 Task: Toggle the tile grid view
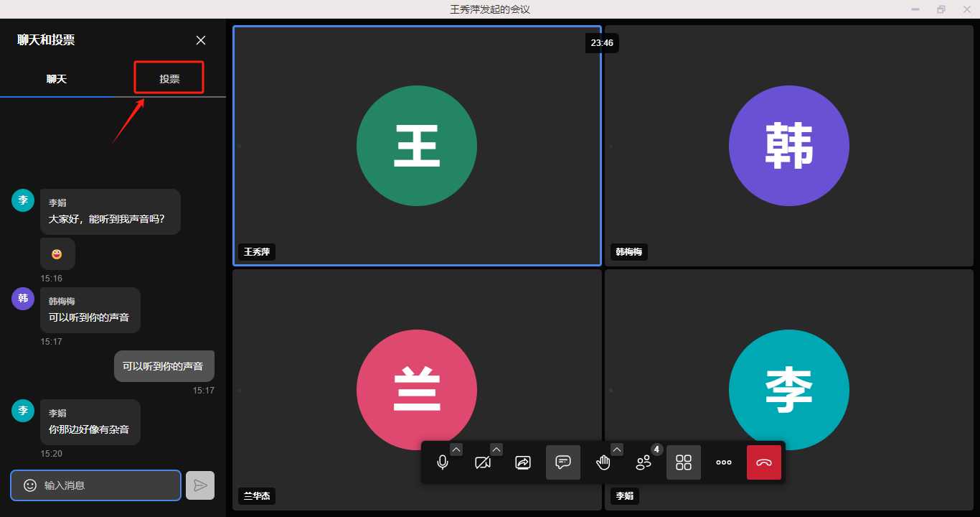pos(684,462)
